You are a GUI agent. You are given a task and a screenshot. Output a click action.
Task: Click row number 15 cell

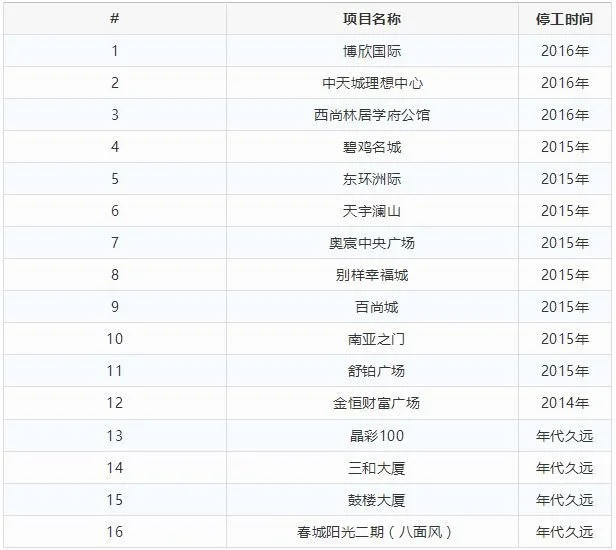click(x=115, y=500)
